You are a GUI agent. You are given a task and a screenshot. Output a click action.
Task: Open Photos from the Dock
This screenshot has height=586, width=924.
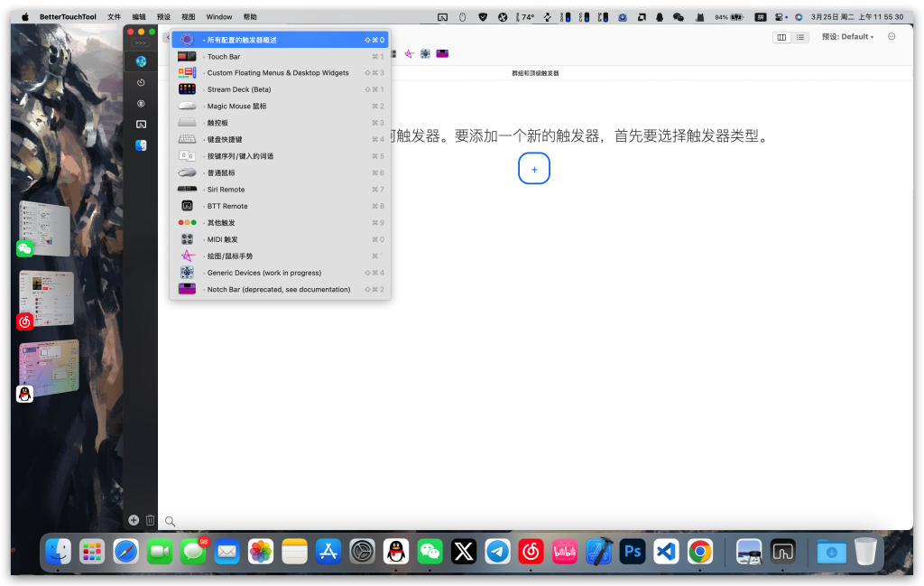click(x=261, y=552)
